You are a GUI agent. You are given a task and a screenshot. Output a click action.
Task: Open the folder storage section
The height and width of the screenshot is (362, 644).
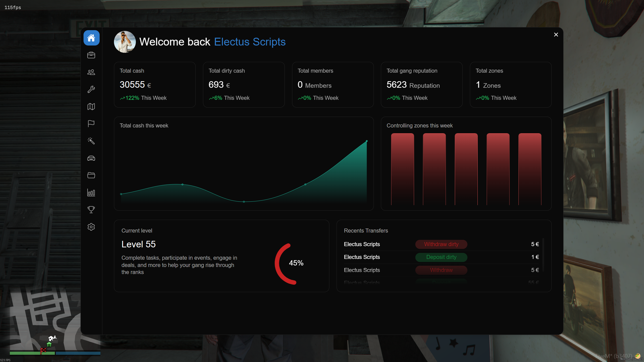point(91,175)
